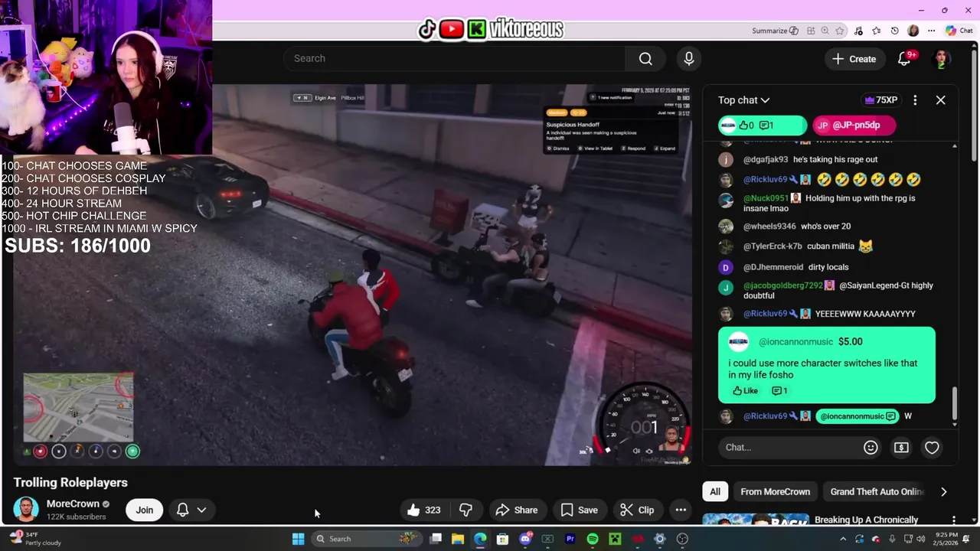
Task: Open YouTube notifications bell with 9+ badge
Action: coord(904,59)
